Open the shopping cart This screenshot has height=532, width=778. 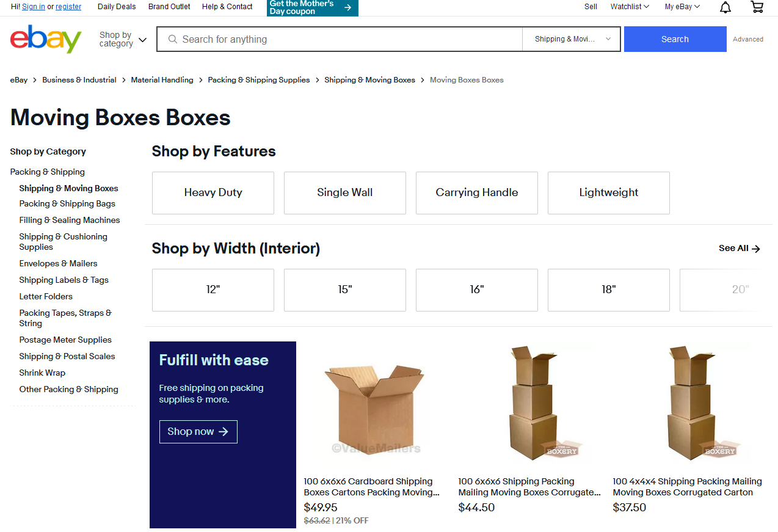pyautogui.click(x=757, y=7)
